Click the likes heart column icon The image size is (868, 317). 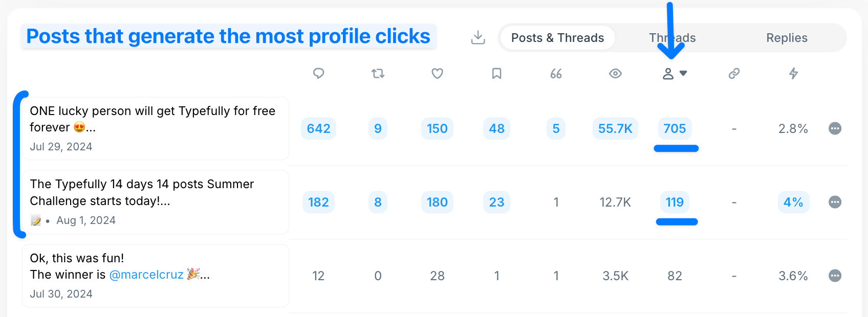point(437,74)
